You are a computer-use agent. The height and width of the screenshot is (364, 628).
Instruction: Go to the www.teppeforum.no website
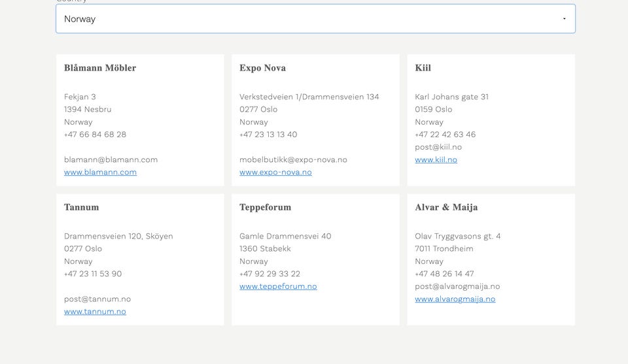pyautogui.click(x=278, y=286)
